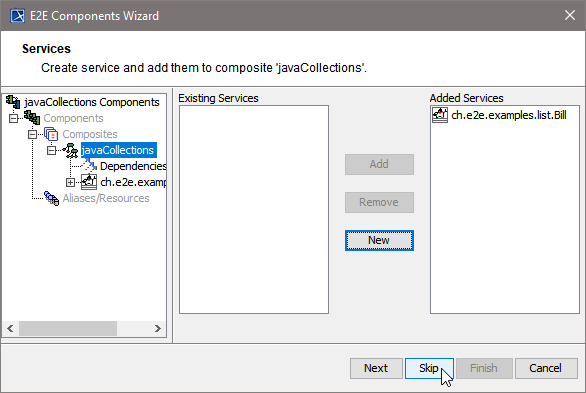Click the javaCollections Components root icon
Image resolution: width=586 pixels, height=393 pixels.
coord(13,102)
